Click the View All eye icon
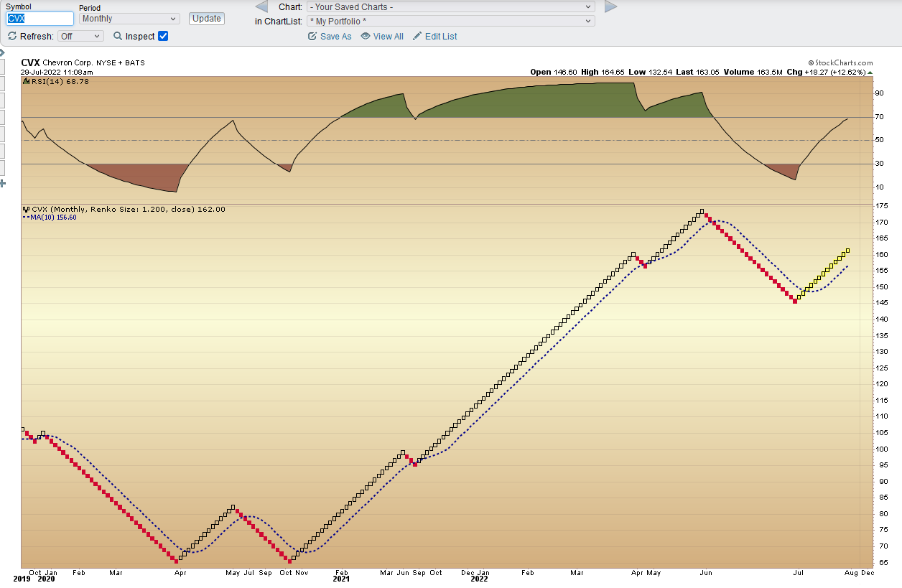 [x=366, y=36]
